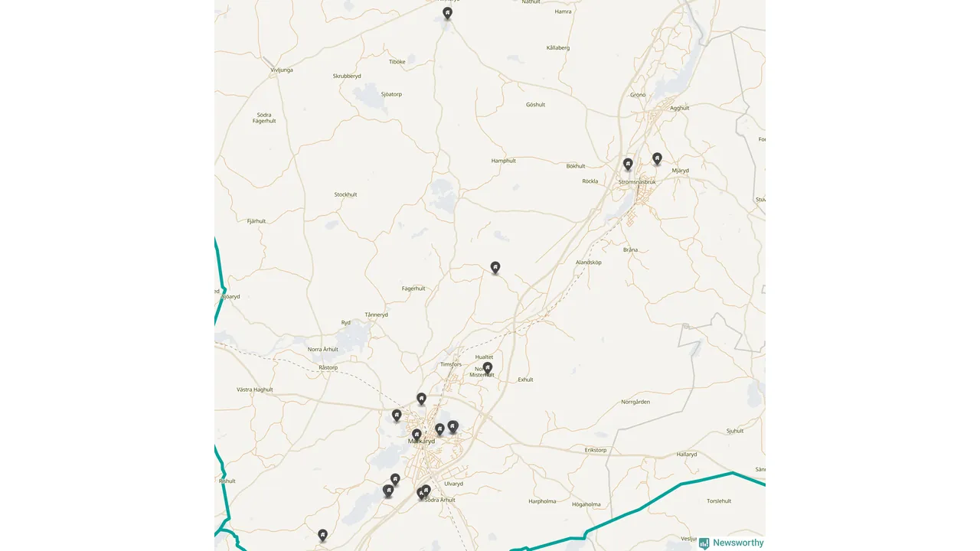The width and height of the screenshot is (980, 551).
Task: Select the Stockhult place label
Action: coord(345,194)
